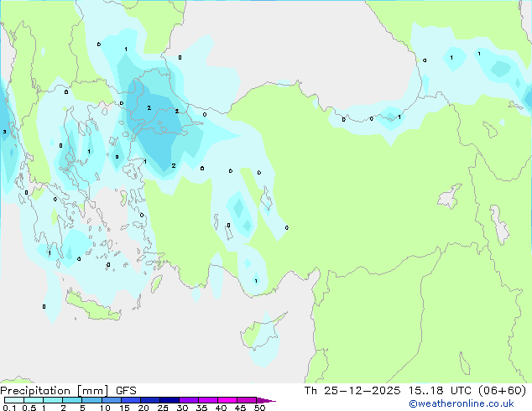Click the "Precipitation" title word
532x411 pixels.
[x=35, y=391]
